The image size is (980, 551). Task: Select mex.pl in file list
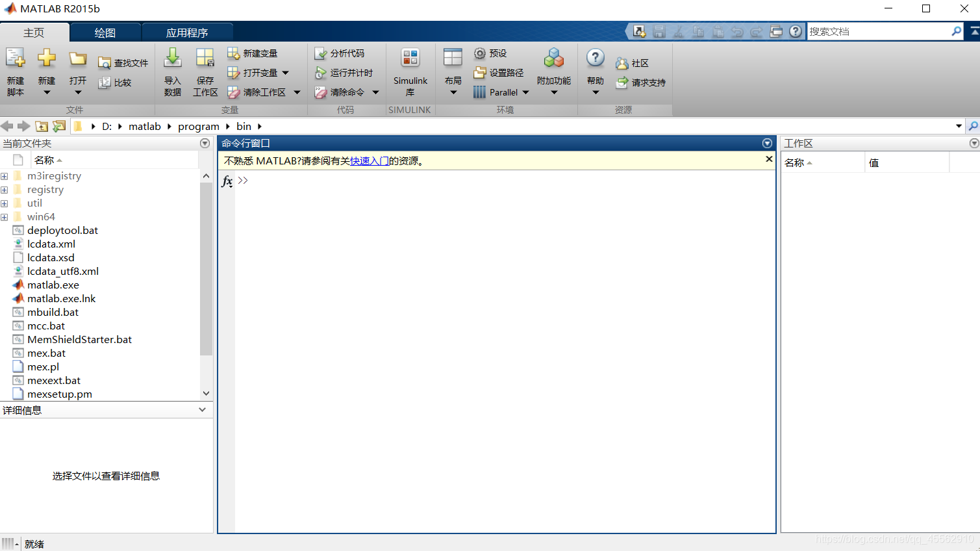43,366
